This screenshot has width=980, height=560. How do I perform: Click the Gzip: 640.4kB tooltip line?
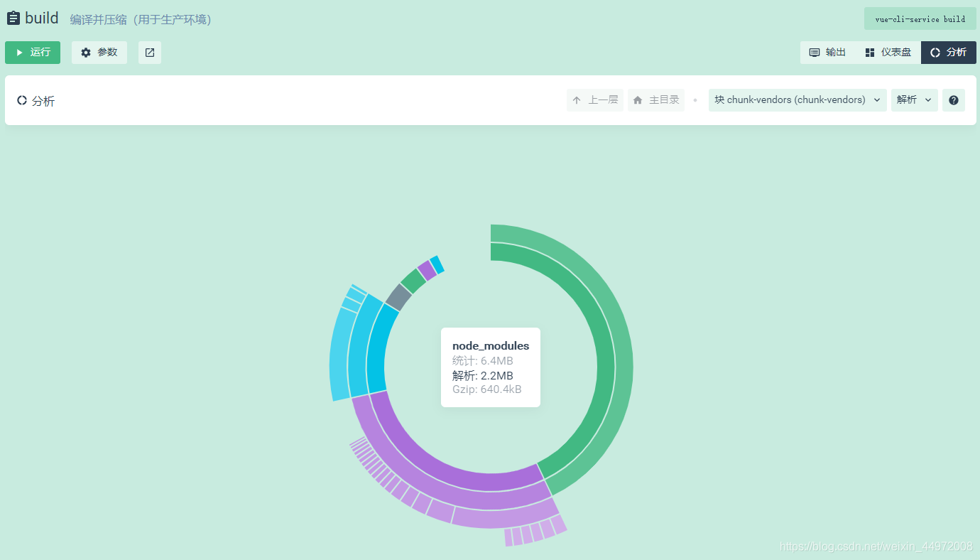tap(487, 389)
